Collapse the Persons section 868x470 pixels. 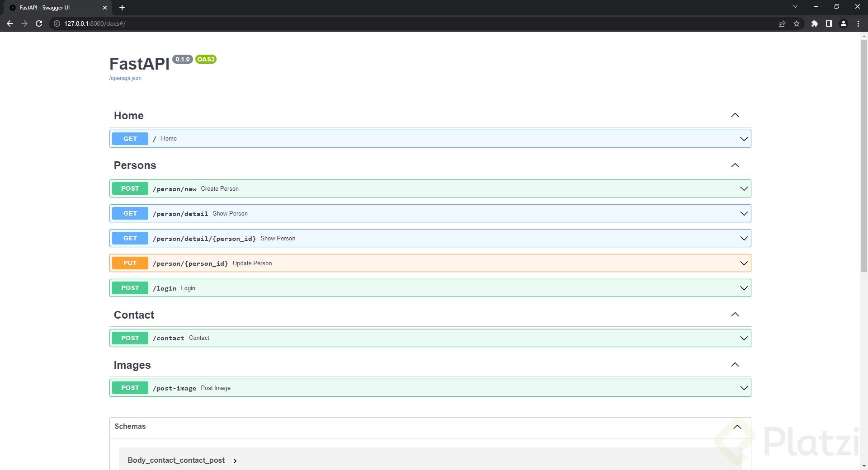(735, 165)
